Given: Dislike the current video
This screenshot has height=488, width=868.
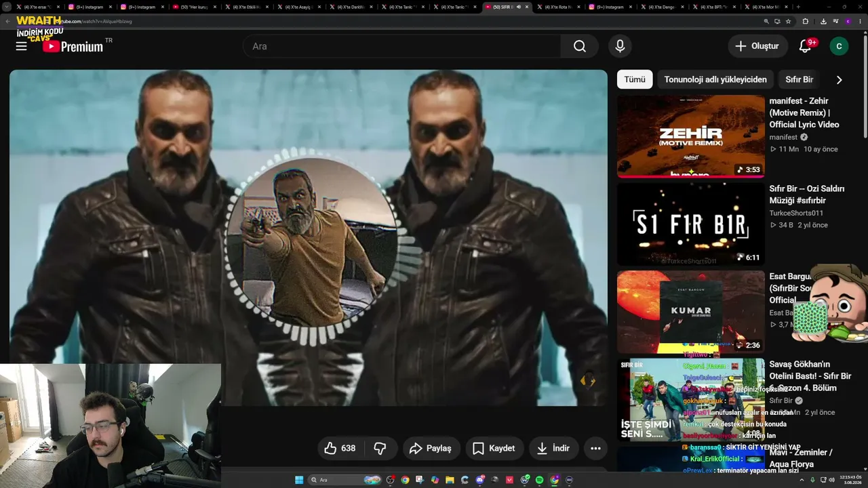Looking at the screenshot, I should [x=380, y=448].
